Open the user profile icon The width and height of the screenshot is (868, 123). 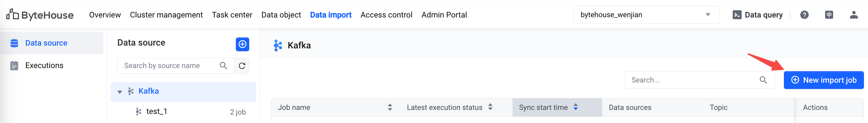(853, 15)
